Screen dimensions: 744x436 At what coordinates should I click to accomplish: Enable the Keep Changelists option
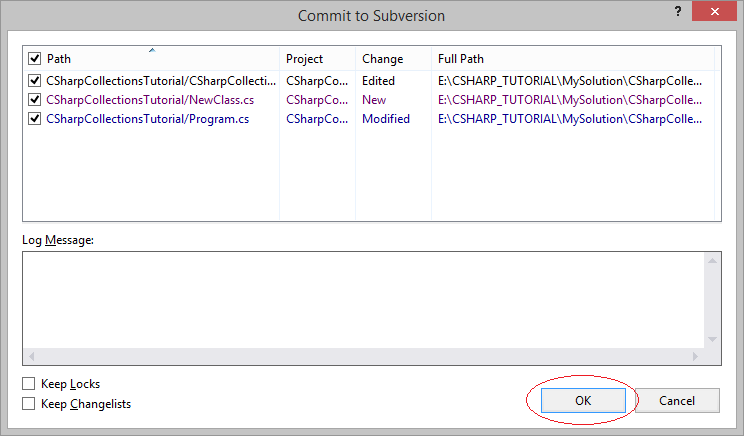click(x=28, y=404)
